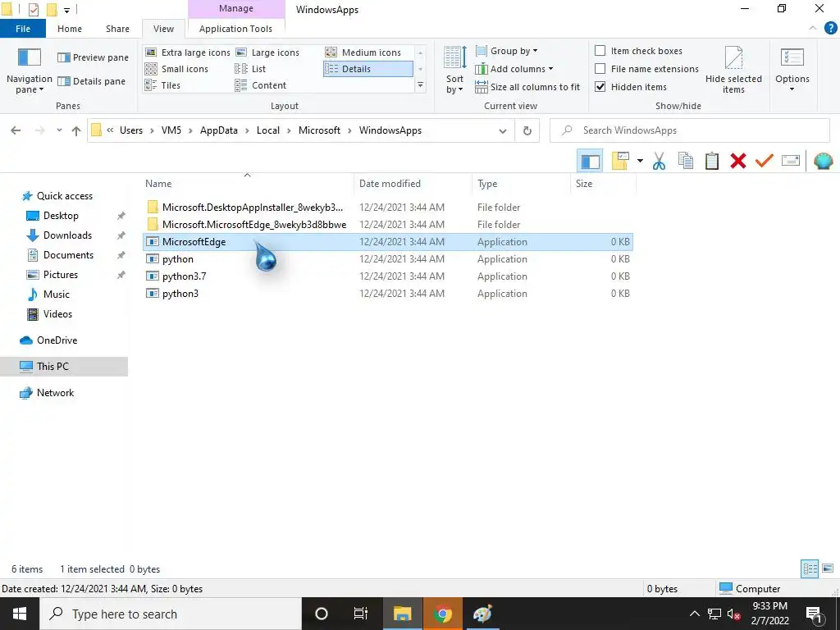Switch layout to List view
840x630 pixels.
point(250,69)
